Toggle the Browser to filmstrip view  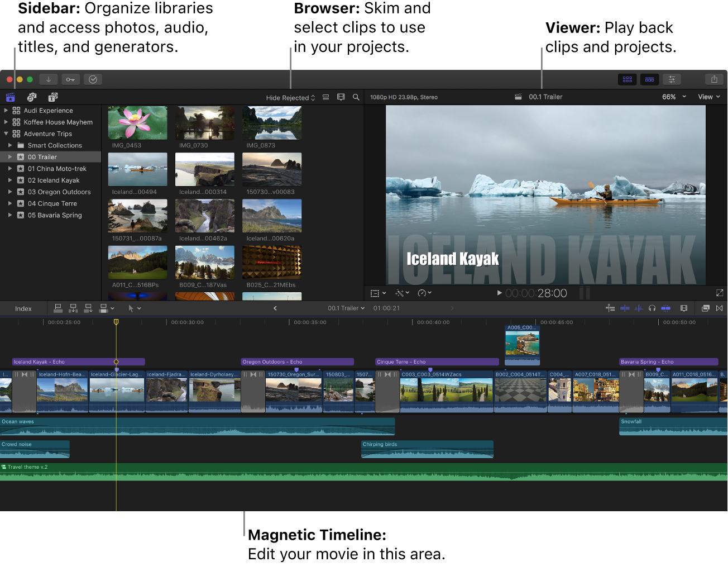[325, 97]
